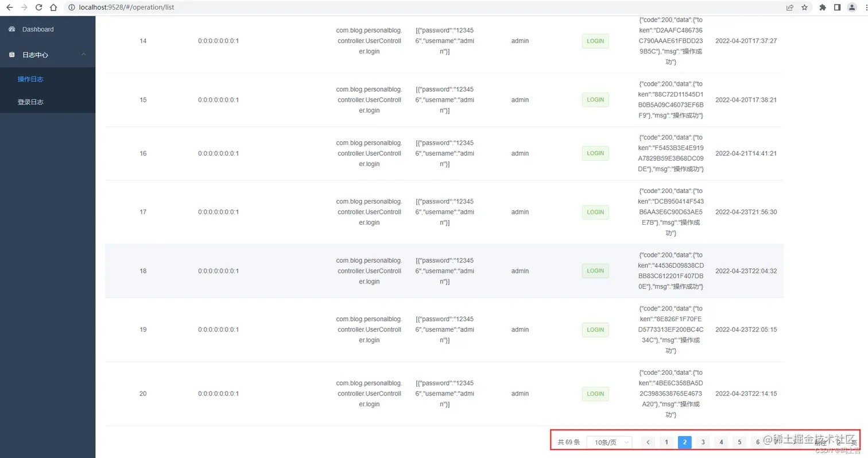
Task: Select the row number 16 cell
Action: click(x=143, y=153)
